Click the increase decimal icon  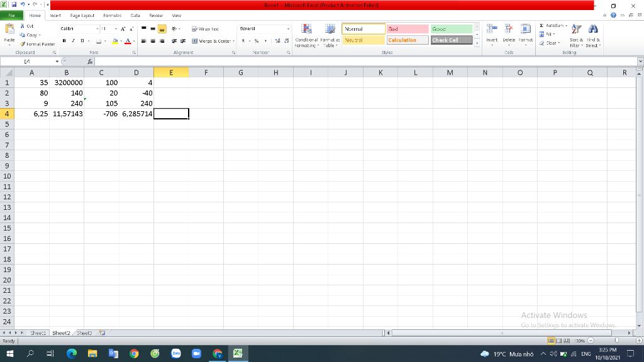pos(277,41)
